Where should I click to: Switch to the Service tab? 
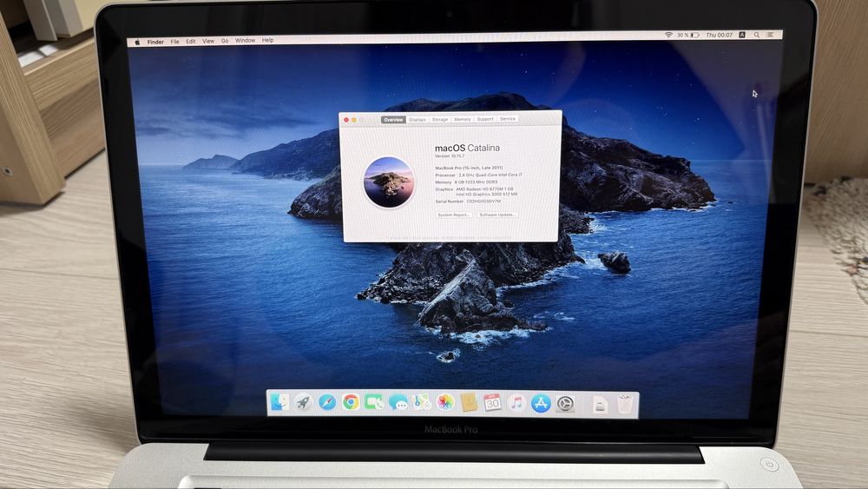(508, 118)
